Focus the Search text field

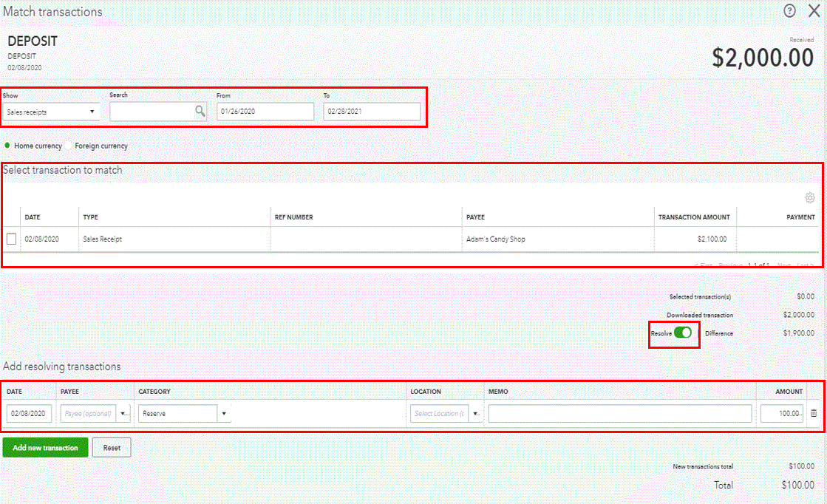tap(152, 112)
